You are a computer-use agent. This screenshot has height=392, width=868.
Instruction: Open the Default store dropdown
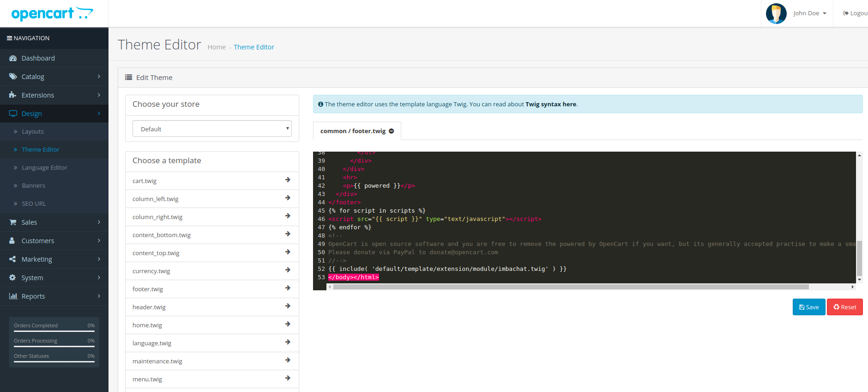pos(212,129)
